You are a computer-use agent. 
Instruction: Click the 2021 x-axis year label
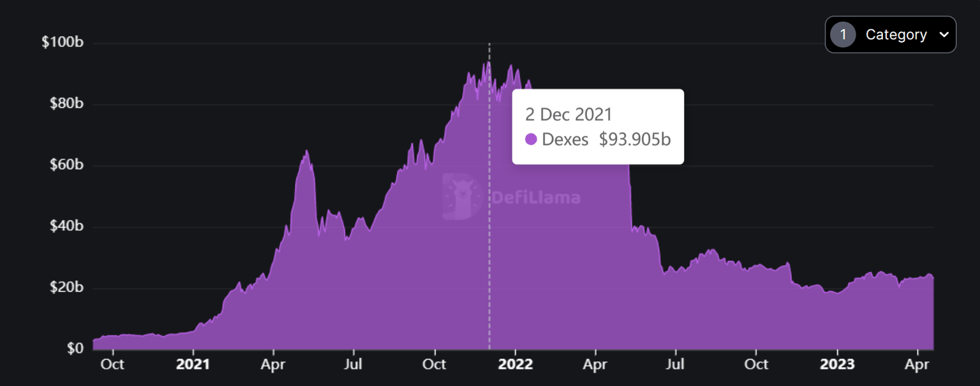[x=193, y=364]
